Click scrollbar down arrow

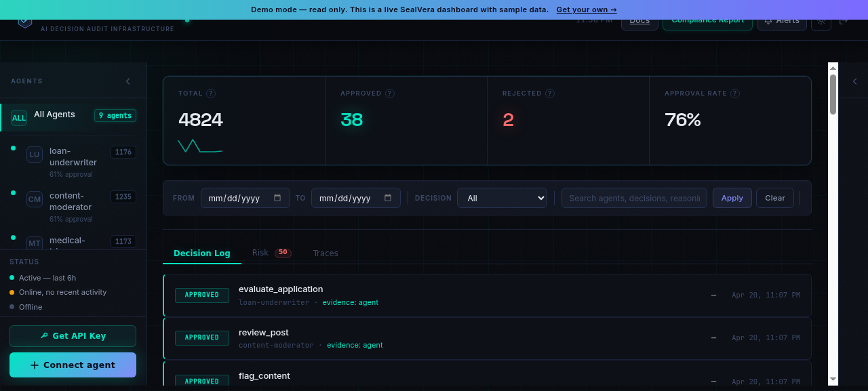click(x=833, y=380)
